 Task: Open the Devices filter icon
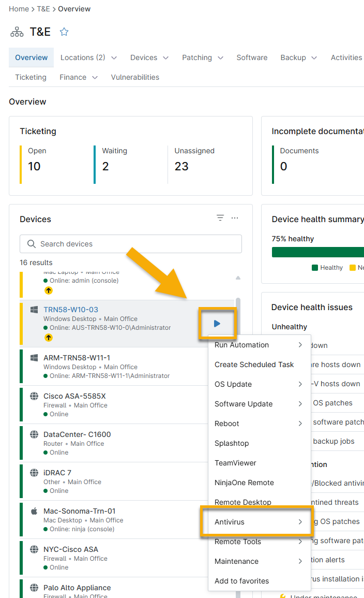(220, 218)
